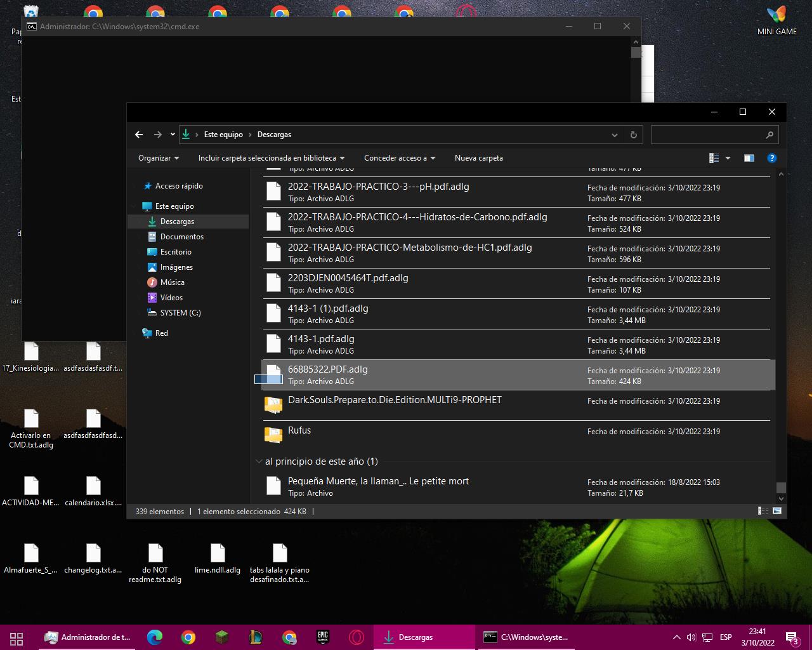Click the Explorer vertical scrollbar thumb

(x=781, y=487)
